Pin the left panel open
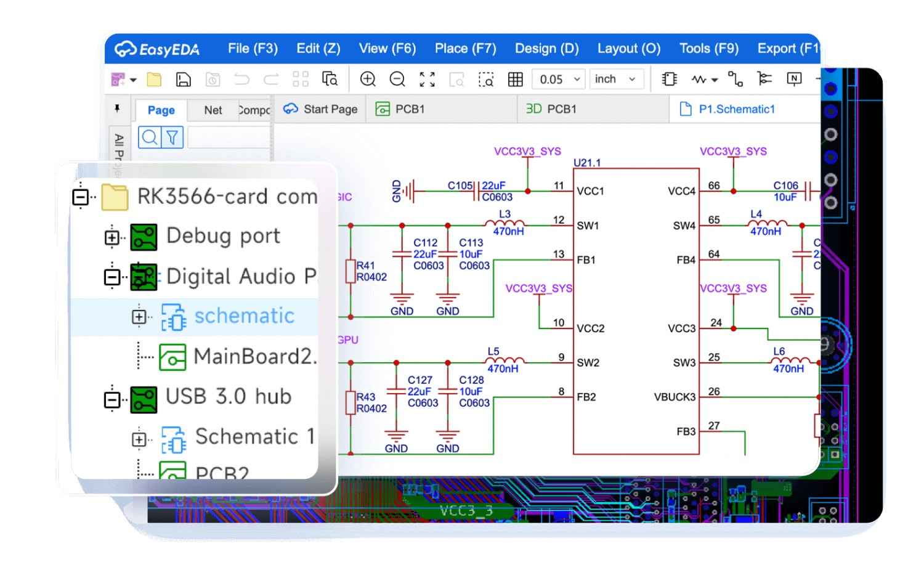Image resolution: width=924 pixels, height=575 pixels. pos(118,108)
